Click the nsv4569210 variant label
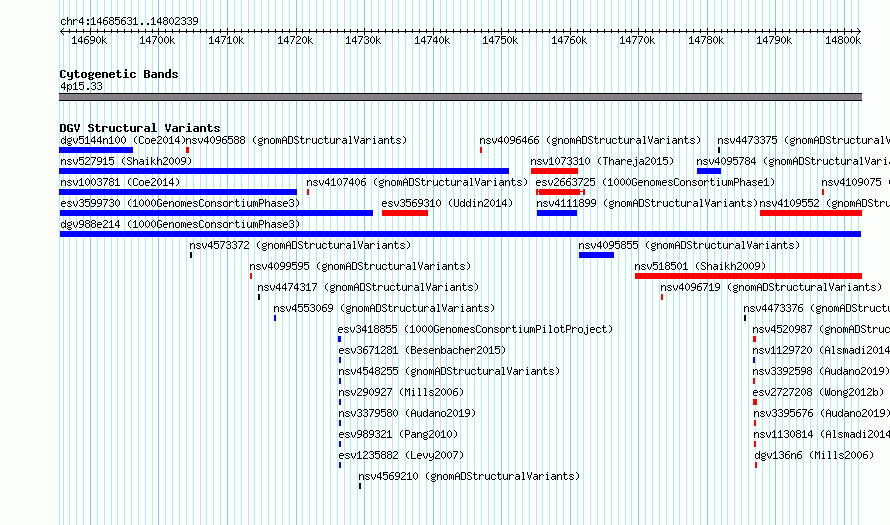 469,476
